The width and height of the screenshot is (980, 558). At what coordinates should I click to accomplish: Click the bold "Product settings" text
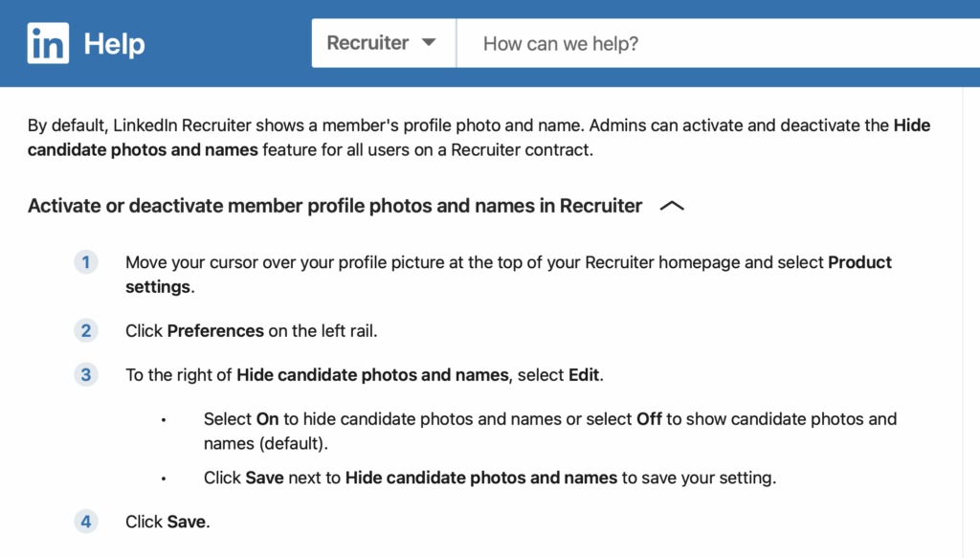click(860, 262)
